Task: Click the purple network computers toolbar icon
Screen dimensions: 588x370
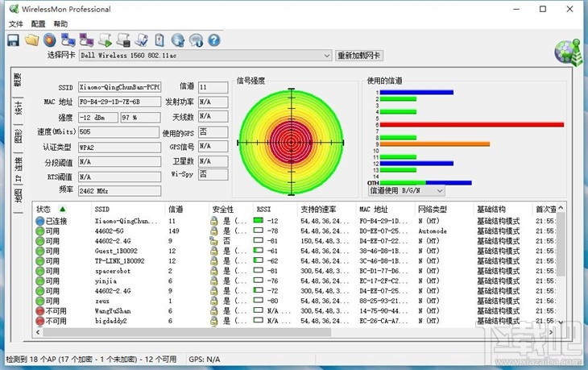Action: click(87, 40)
